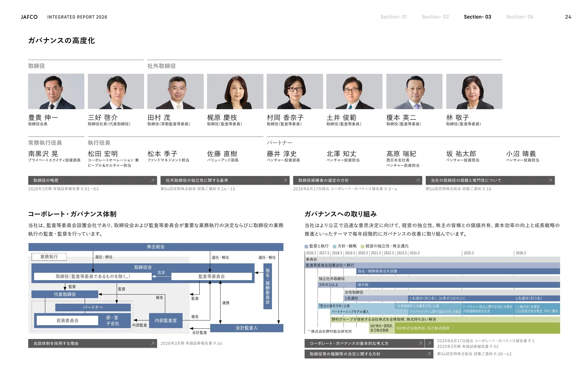The width and height of the screenshot is (588, 369).
Task: Open the 取締役の略歴 link bar
Action: pyautogui.click(x=93, y=180)
